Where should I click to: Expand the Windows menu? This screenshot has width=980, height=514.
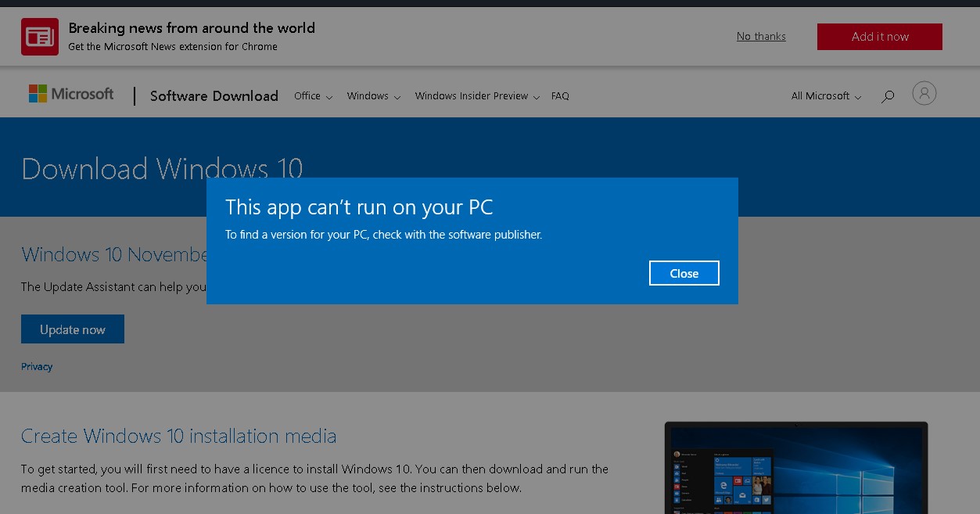tap(374, 96)
